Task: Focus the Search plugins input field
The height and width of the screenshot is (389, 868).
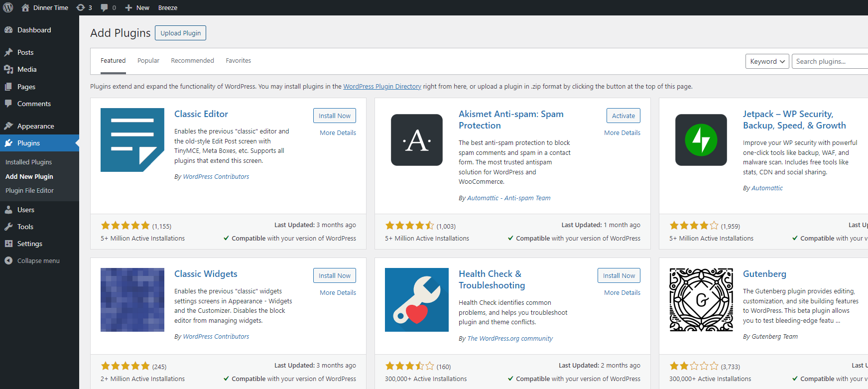Action: click(830, 61)
